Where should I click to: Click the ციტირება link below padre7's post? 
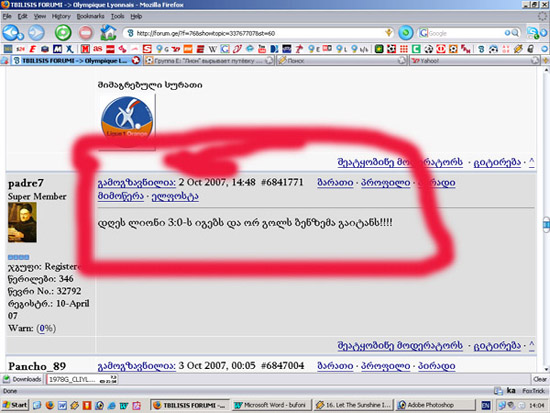[497, 346]
